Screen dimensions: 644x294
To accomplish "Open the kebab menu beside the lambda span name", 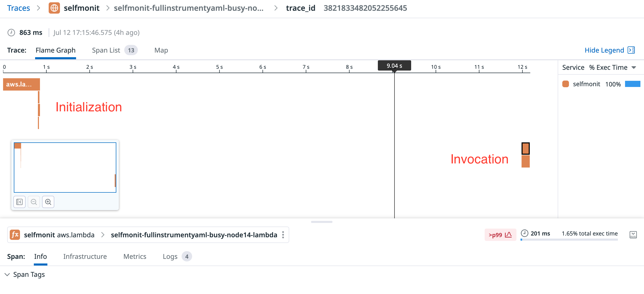I will [x=283, y=235].
